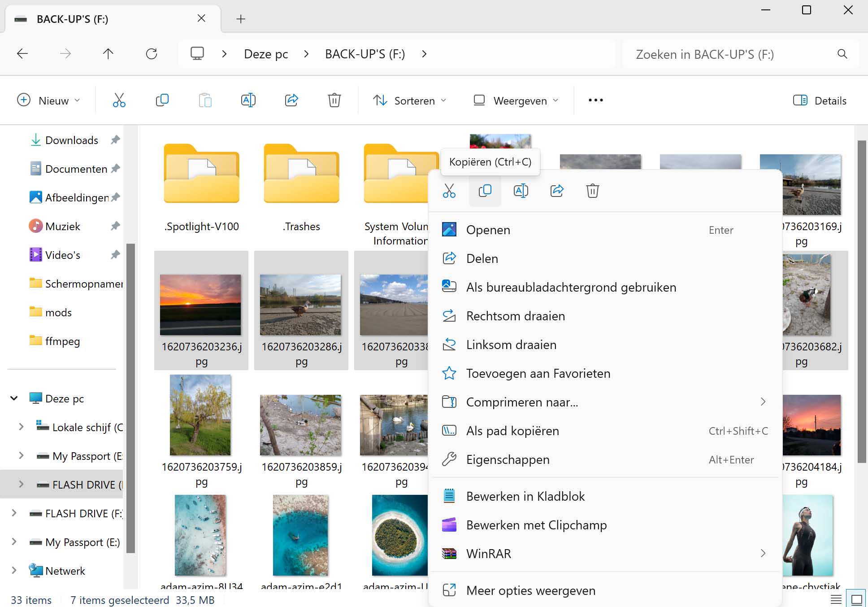Collapse the Deze pc tree node

point(14,398)
